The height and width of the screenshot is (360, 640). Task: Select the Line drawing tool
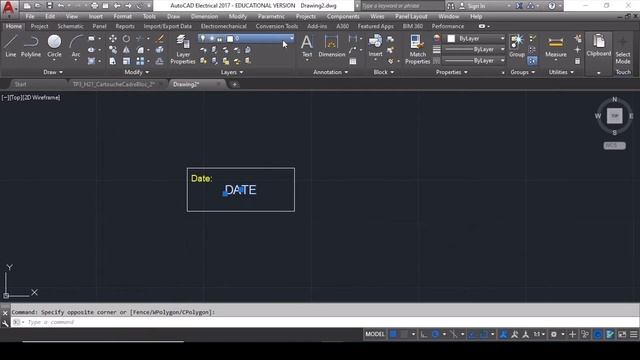(x=11, y=46)
